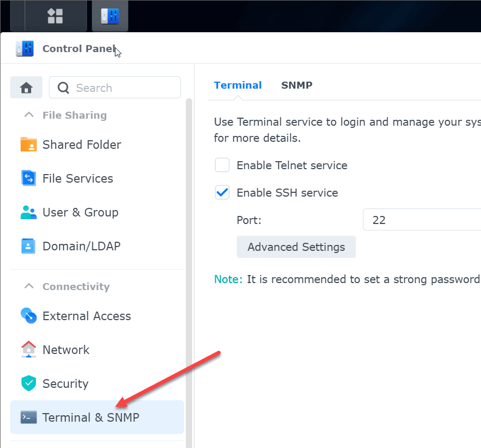Open Shared Folder settings
The image size is (481, 448).
pyautogui.click(x=97, y=144)
